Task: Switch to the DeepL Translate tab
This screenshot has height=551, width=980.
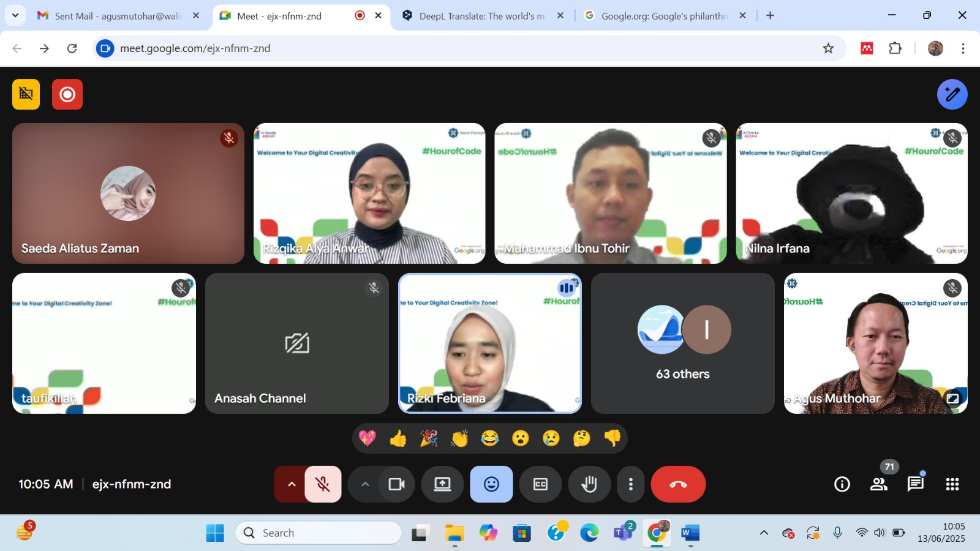Action: click(x=482, y=16)
